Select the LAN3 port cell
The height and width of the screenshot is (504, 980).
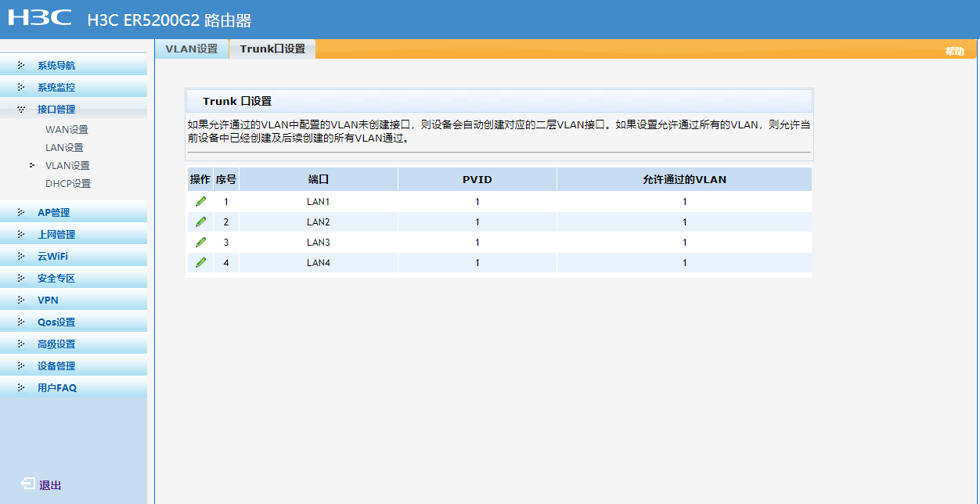[319, 242]
